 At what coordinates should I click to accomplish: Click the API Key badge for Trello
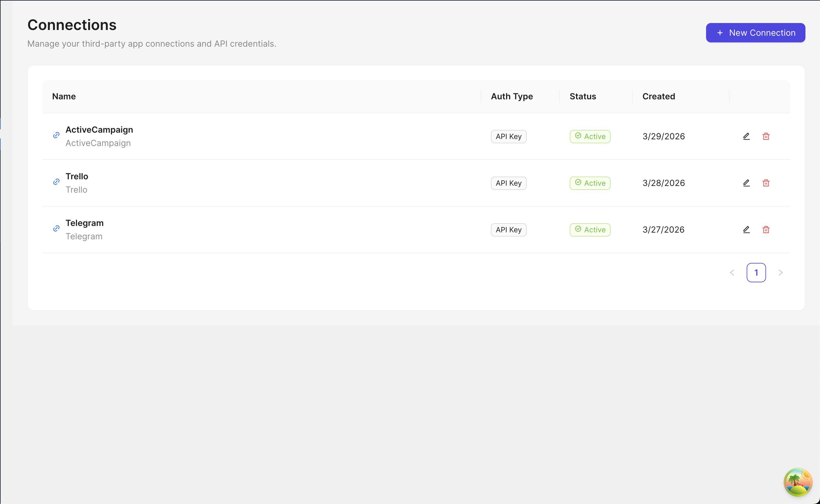pos(508,183)
